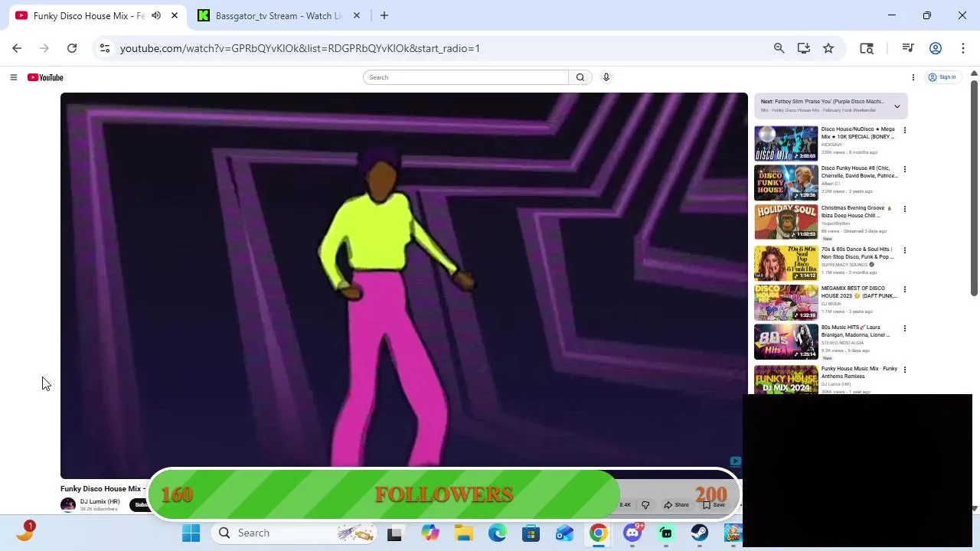980x551 pixels.
Task: Mute the Funky Disco House Mix tab audio
Action: click(x=156, y=15)
